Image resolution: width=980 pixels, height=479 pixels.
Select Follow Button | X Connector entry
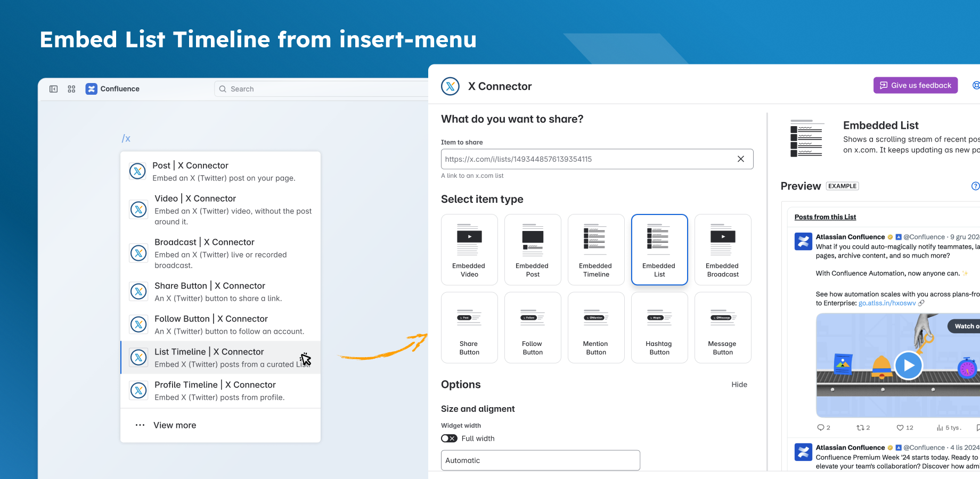[x=220, y=325]
